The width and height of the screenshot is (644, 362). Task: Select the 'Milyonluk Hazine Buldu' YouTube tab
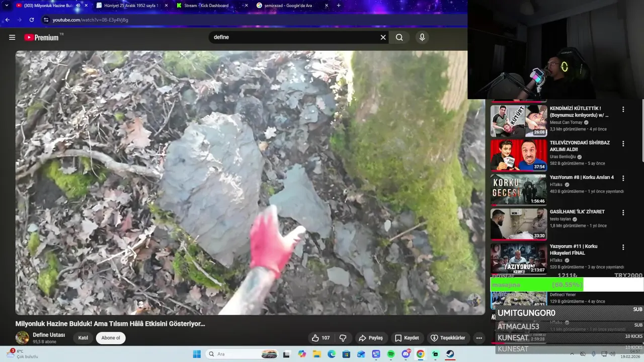pos(45,6)
